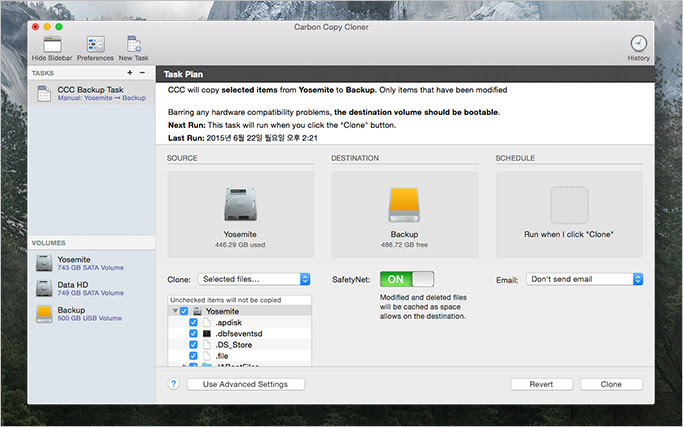Click the VOLUMES sidebar header
This screenshot has width=683, height=427.
coord(48,243)
